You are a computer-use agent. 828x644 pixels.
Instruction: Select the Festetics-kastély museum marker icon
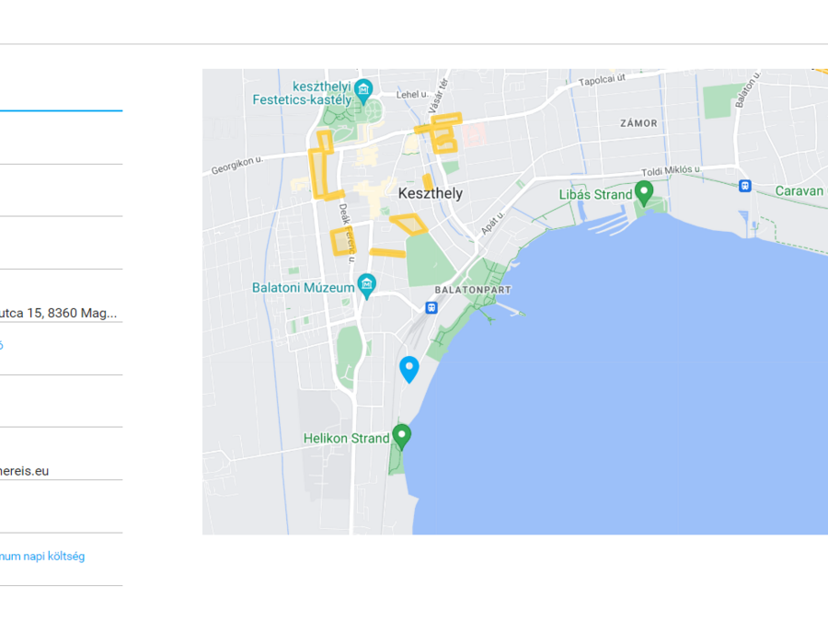[x=363, y=91]
